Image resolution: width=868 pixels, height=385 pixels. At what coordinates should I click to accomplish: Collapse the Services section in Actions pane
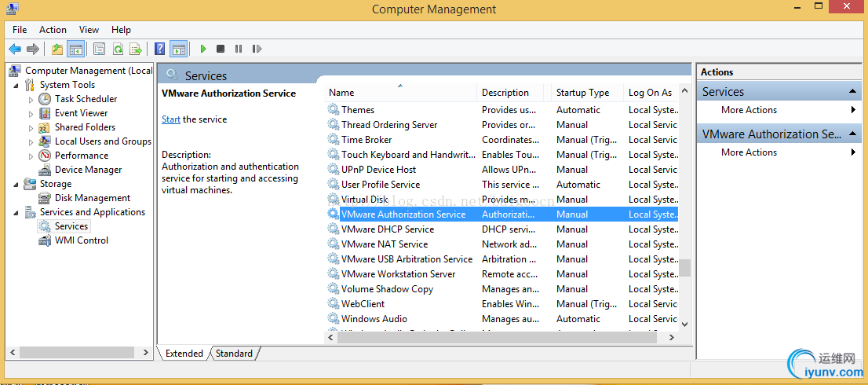click(853, 92)
